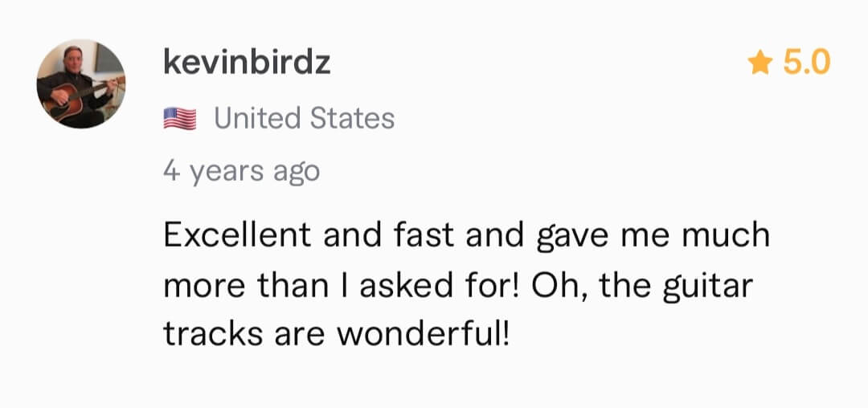Viewport: 868px width, 408px height.
Task: Click the orange rating star icon
Action: click(x=760, y=63)
